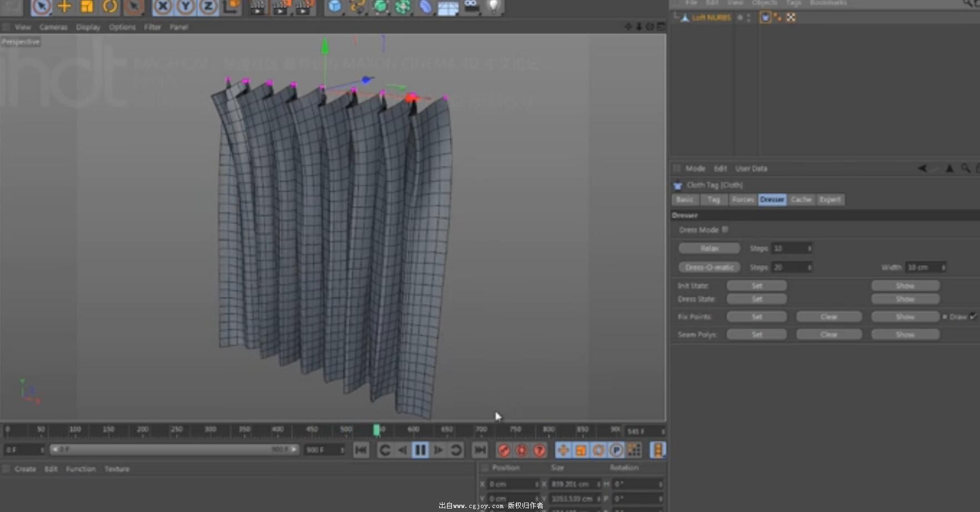Select Loft NURBS object in Object Manager
Viewport: 980px width, 512px height.
pyautogui.click(x=711, y=18)
